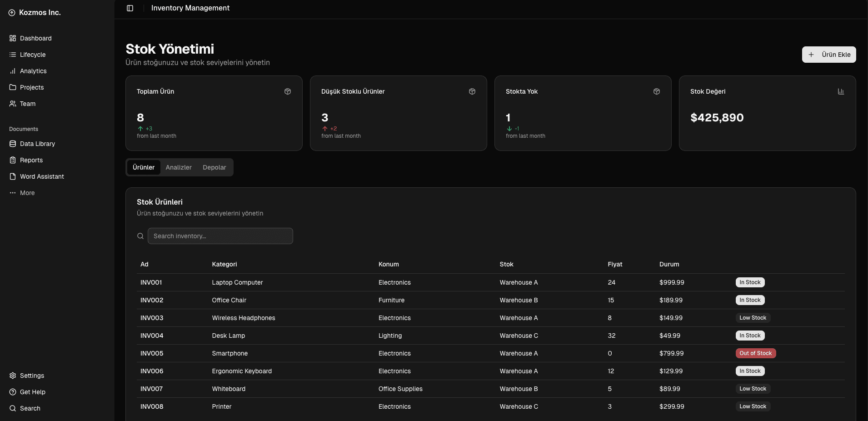Select the INV001 row ID
The height and width of the screenshot is (421, 868).
[151, 282]
